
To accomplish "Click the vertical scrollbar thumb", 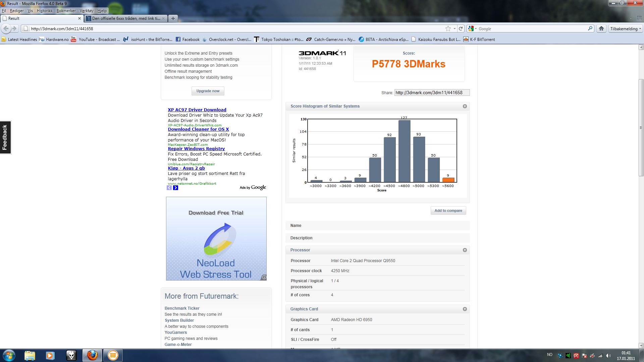I will click(641, 127).
